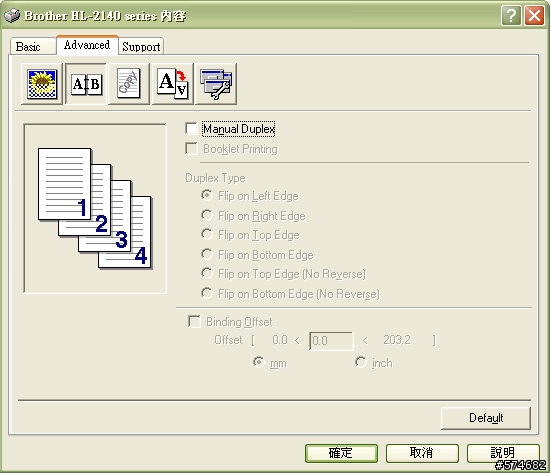Select Flip on Right Edge radio
The width and height of the screenshot is (551, 473).
point(207,215)
